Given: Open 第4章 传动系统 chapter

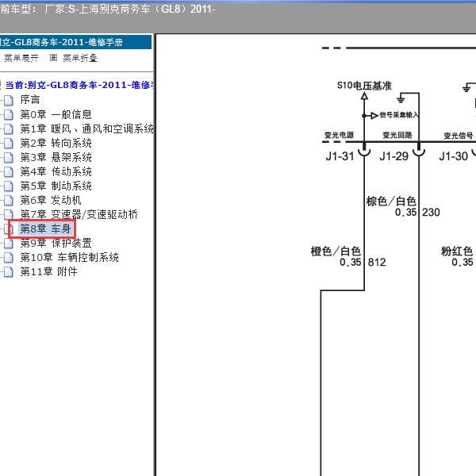Looking at the screenshot, I should tap(56, 171).
